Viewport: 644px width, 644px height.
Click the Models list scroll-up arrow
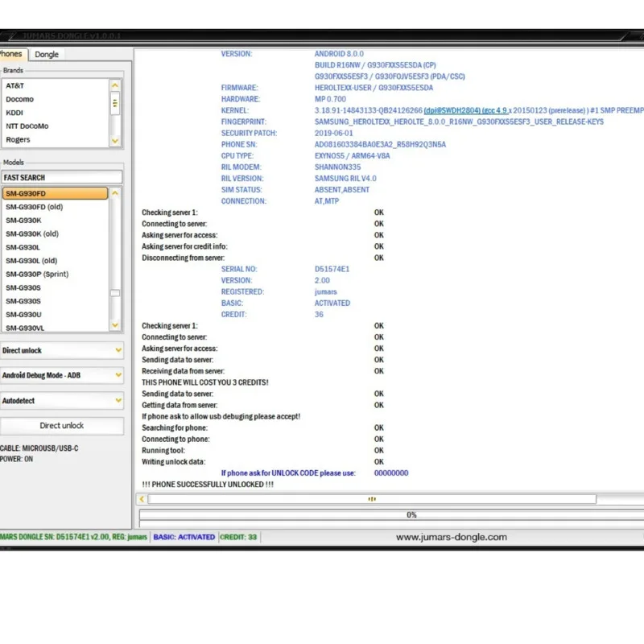(x=115, y=193)
